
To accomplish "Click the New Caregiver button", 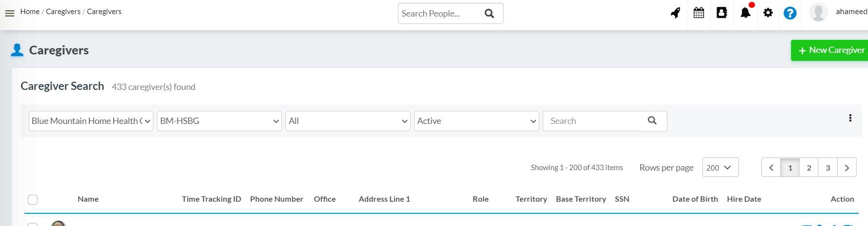I will click(x=831, y=51).
